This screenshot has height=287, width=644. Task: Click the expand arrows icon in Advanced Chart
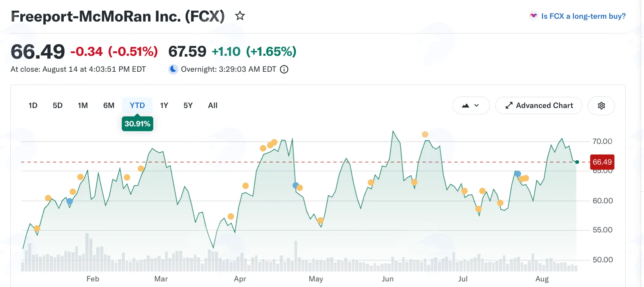509,106
